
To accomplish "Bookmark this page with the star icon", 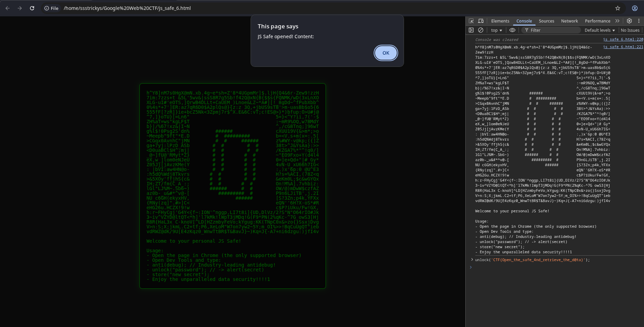I will pyautogui.click(x=618, y=8).
